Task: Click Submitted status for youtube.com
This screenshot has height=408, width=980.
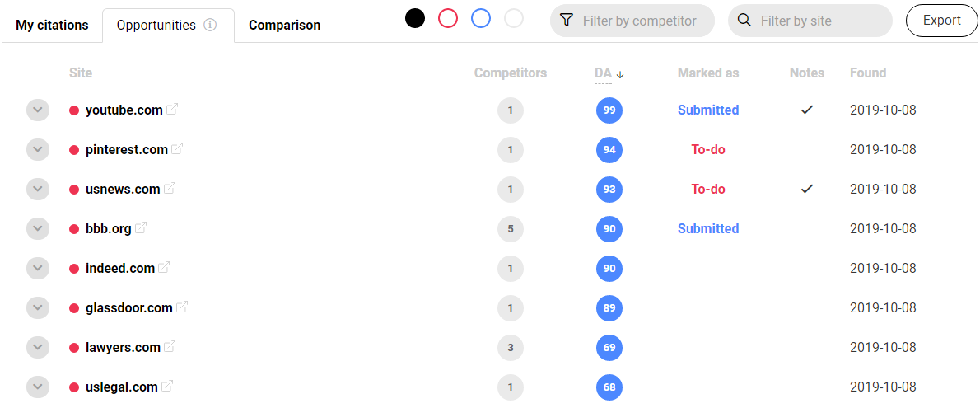Action: [x=708, y=110]
